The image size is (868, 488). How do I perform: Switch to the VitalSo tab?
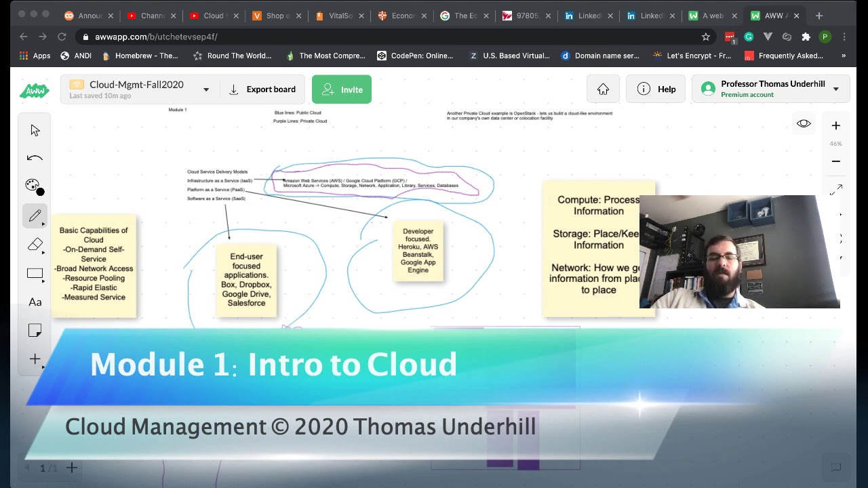(x=338, y=16)
